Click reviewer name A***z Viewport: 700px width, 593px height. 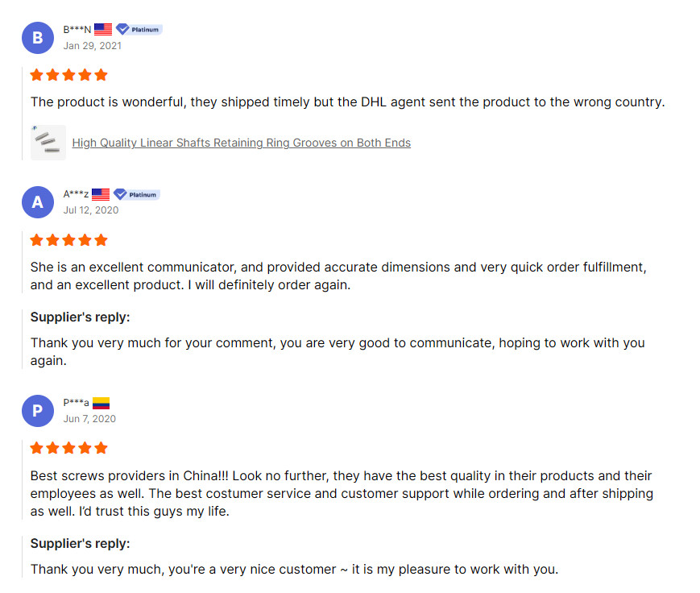[76, 194]
